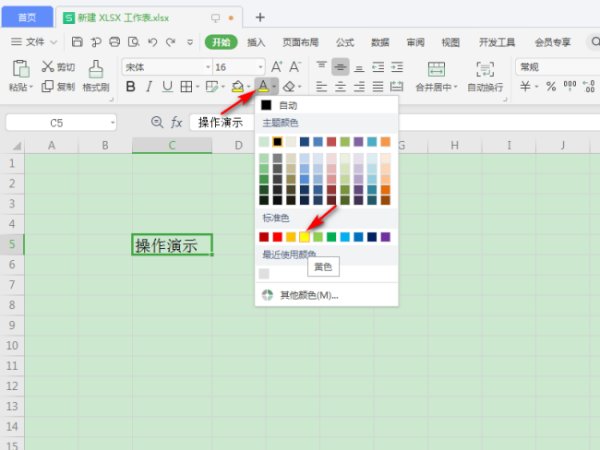Open the name box dropdown arrow
The image size is (600, 450).
click(112, 123)
